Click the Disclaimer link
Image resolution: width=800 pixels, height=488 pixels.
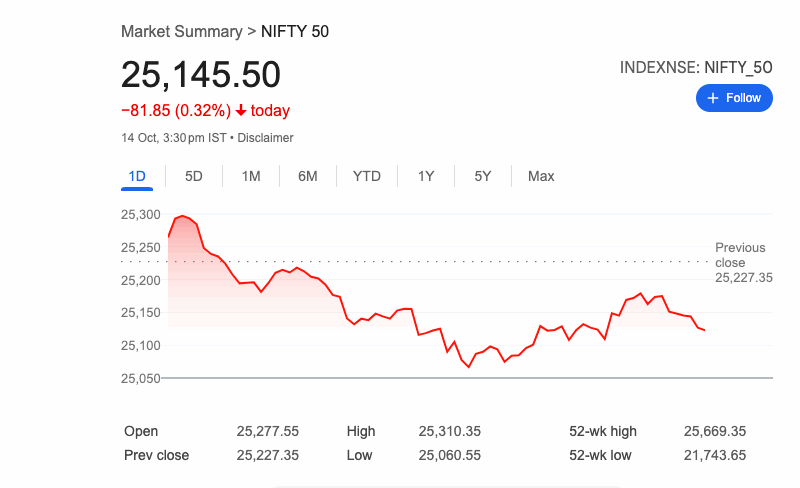265,138
